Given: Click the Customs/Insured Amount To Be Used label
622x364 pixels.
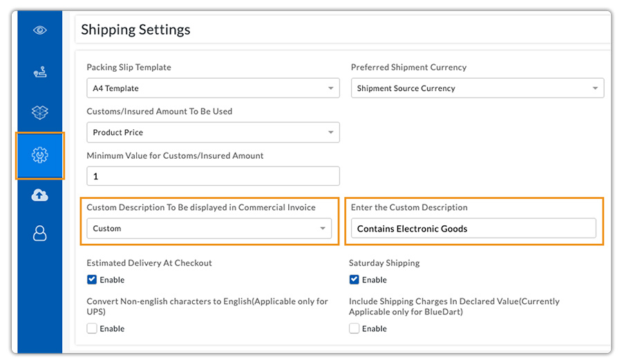Looking at the screenshot, I should 160,111.
